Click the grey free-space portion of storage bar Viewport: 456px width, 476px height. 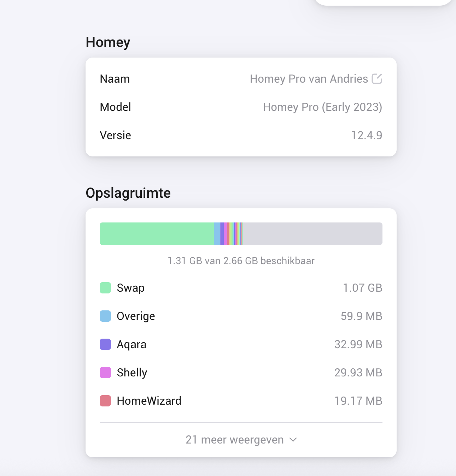(x=313, y=234)
